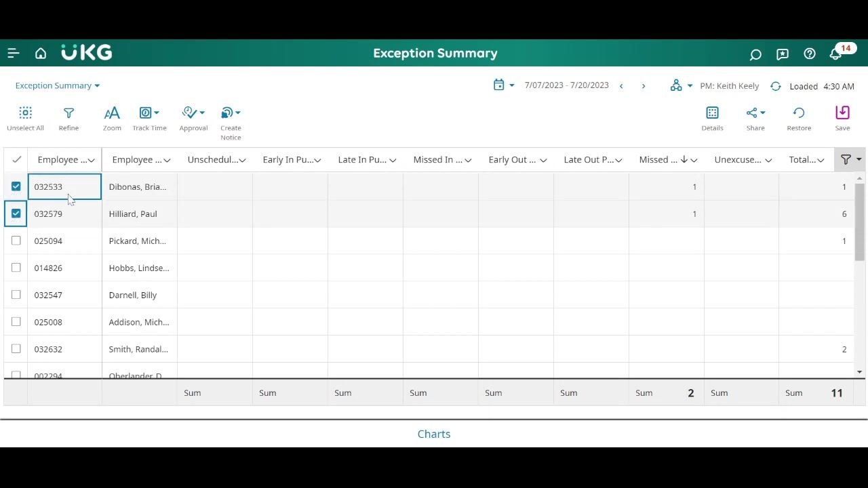Open the Track Time tool
Screen dimensions: 868x488
tap(149, 118)
